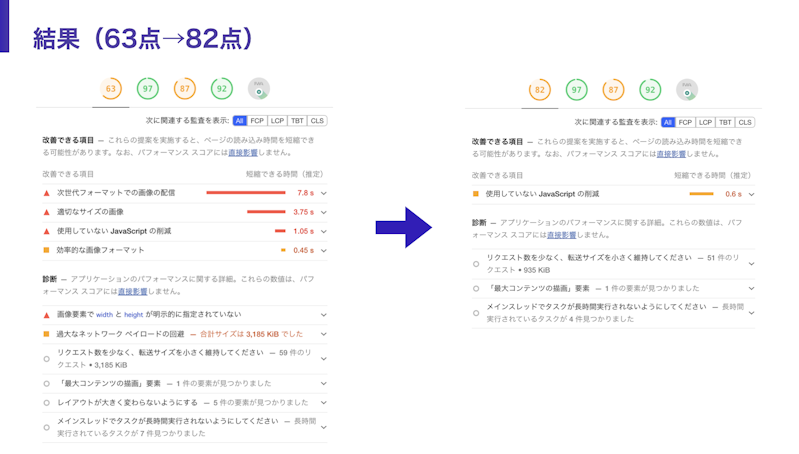This screenshot has height=454, width=799.
Task: Switch to score 92 tab in right report
Action: (650, 89)
